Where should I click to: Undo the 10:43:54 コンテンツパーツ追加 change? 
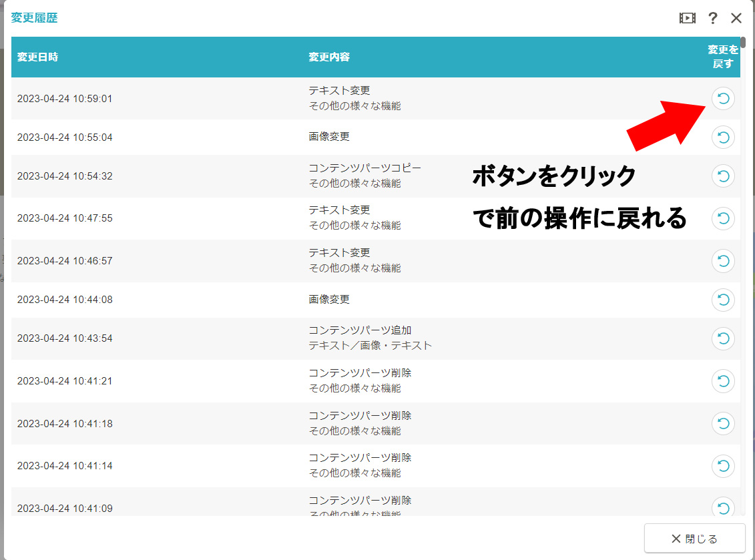point(723,338)
